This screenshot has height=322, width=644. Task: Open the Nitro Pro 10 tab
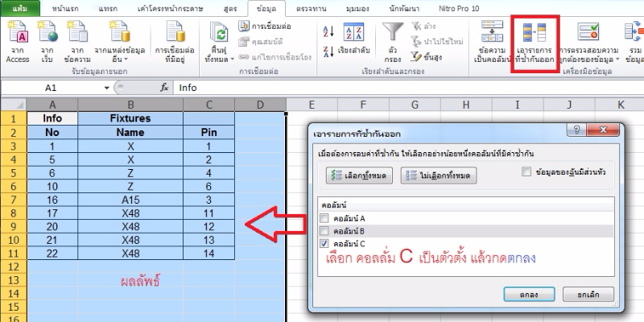[x=459, y=8]
